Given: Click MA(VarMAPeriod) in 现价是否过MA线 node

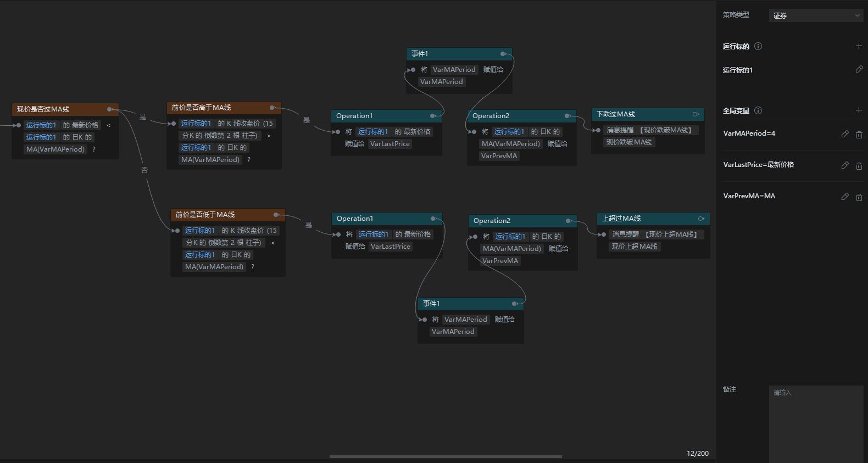Looking at the screenshot, I should tap(55, 149).
